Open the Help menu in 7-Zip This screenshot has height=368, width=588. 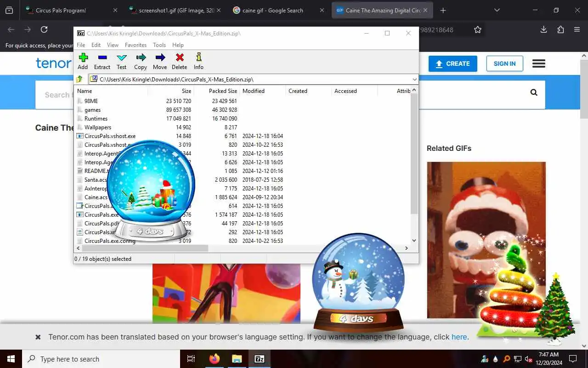pyautogui.click(x=178, y=45)
